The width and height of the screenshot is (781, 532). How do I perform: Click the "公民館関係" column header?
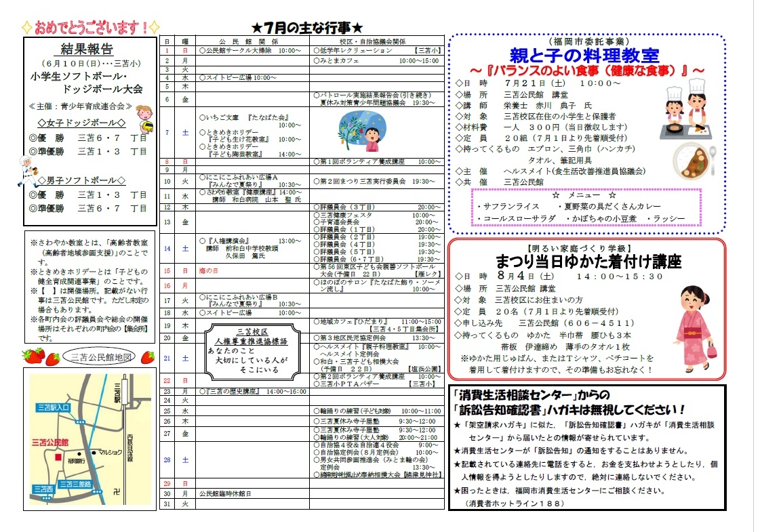[x=249, y=42]
